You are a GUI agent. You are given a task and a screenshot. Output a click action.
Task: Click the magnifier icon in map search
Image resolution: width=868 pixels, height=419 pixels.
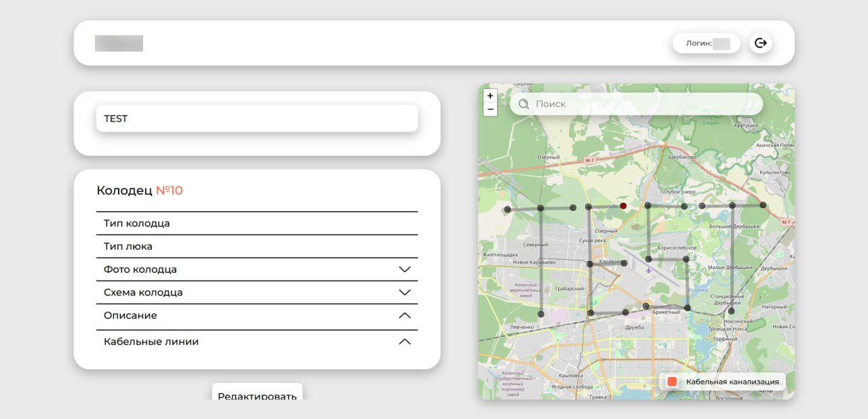tap(524, 104)
